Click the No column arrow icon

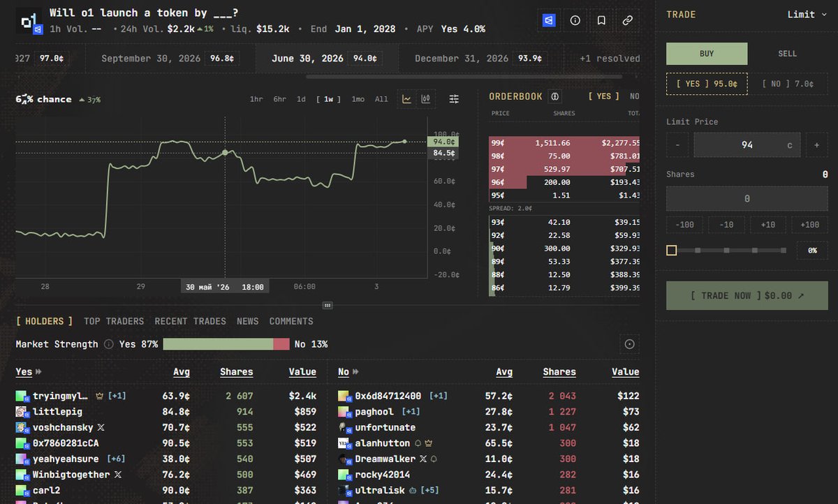[x=355, y=372]
